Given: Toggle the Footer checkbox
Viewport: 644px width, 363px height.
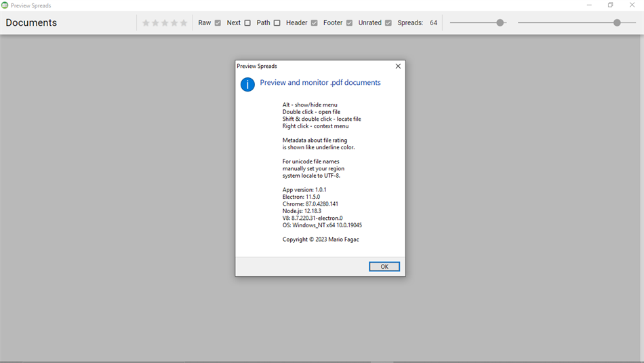Looking at the screenshot, I should click(x=350, y=23).
